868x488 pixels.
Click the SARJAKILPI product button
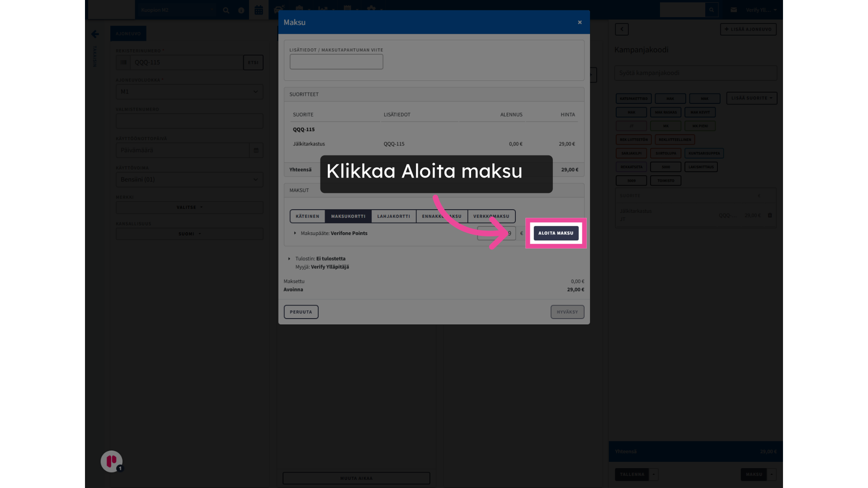coord(632,153)
